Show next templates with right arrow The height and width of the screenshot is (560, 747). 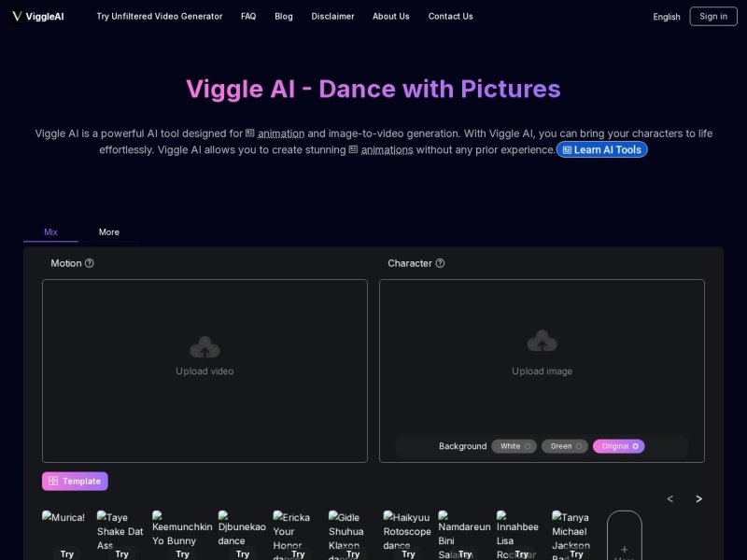pyautogui.click(x=698, y=498)
